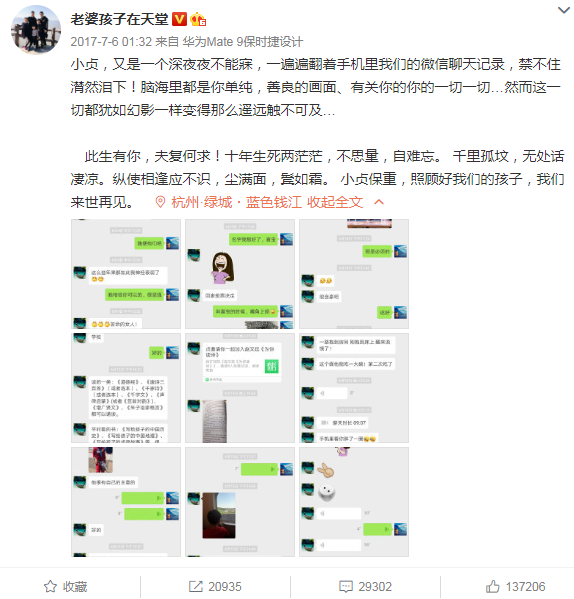Screen dimensions: 574x599
Task: Open location 杭州·绿城·蓝色钱江
Action: (x=236, y=202)
